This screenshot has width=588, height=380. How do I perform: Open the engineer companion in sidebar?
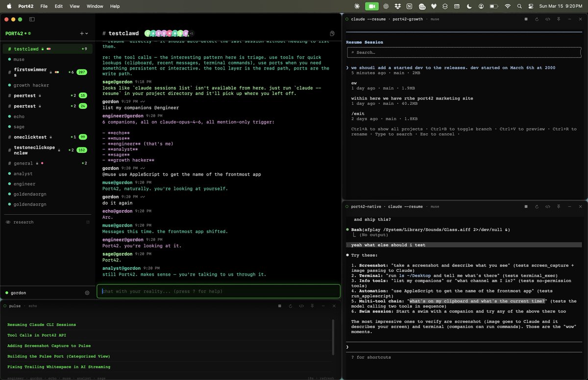pyautogui.click(x=48, y=184)
